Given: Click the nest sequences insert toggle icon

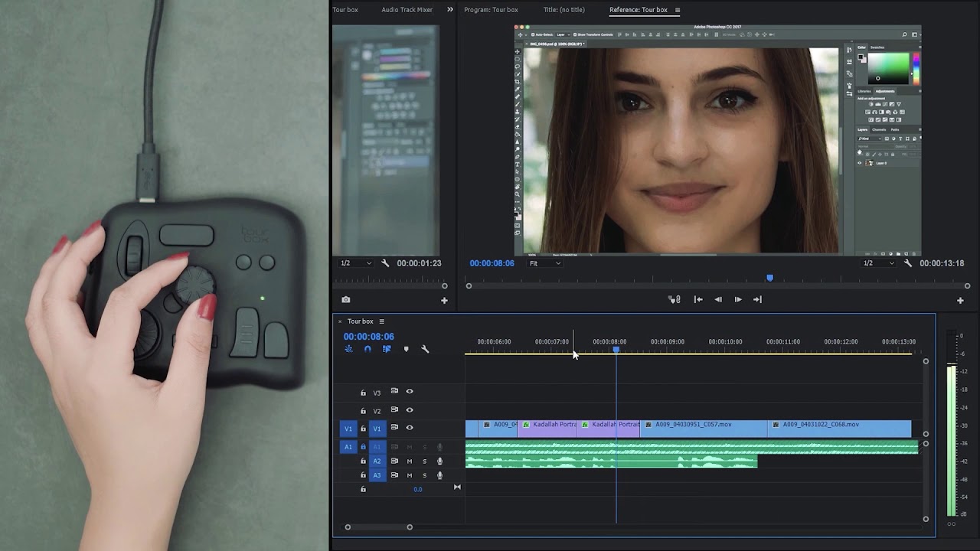Looking at the screenshot, I should [x=348, y=349].
